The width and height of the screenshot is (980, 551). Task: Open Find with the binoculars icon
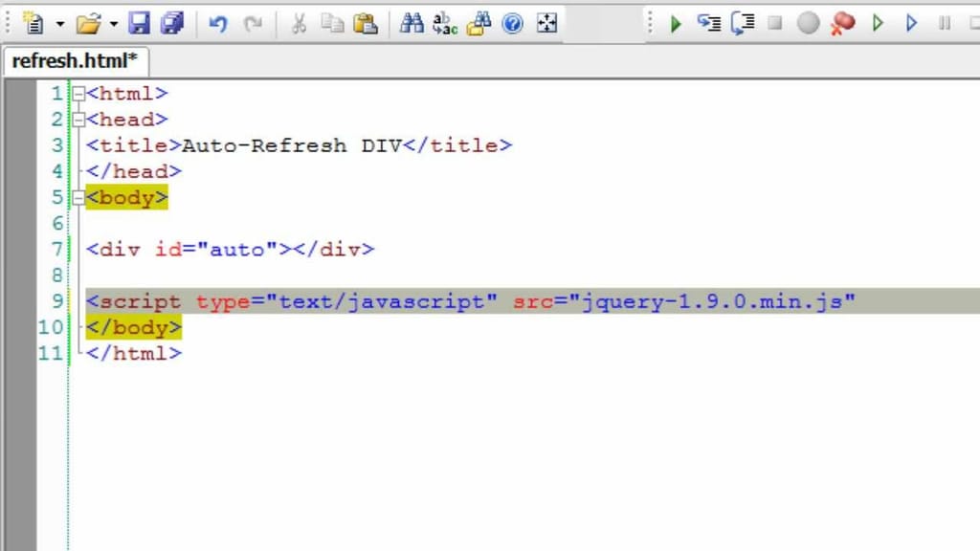click(x=412, y=24)
